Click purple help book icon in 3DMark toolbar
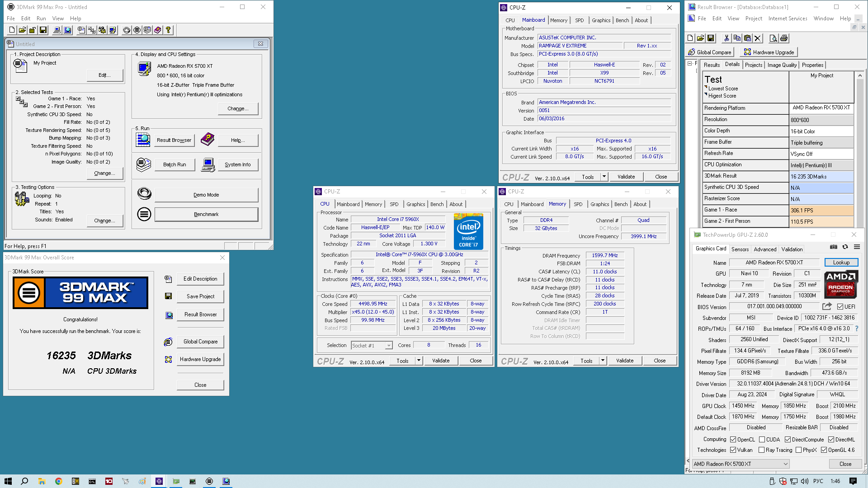The height and width of the screenshot is (488, 868). (157, 30)
